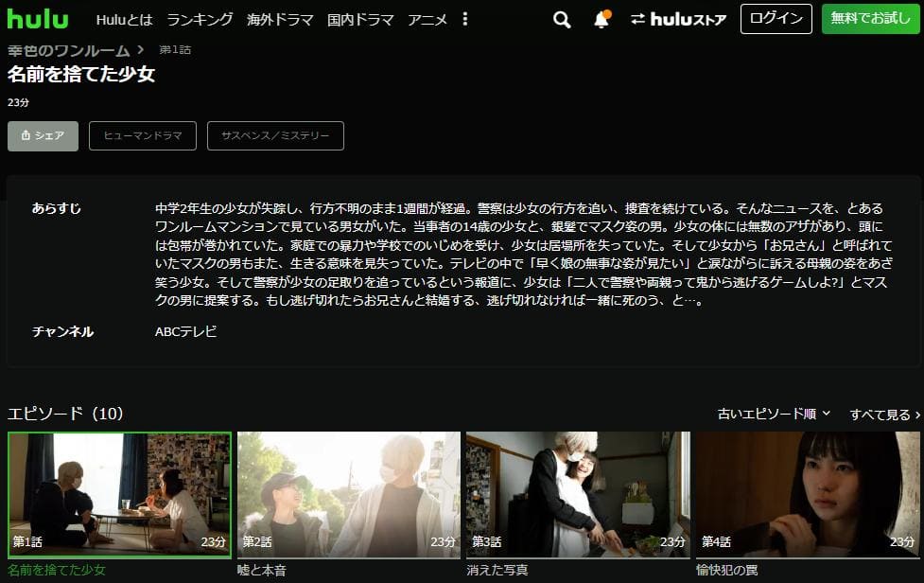
Task: Go to 幸色のワンルーム breadcrumb link
Action: pos(68,50)
